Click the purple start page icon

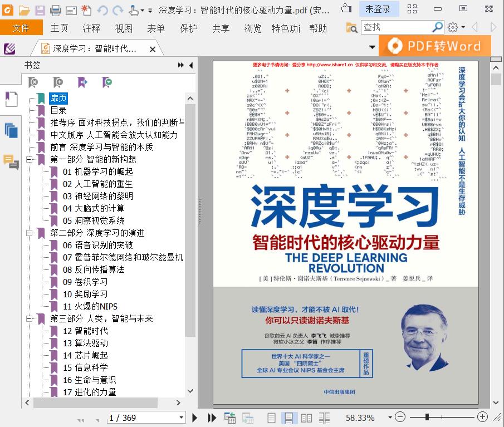pos(9,49)
